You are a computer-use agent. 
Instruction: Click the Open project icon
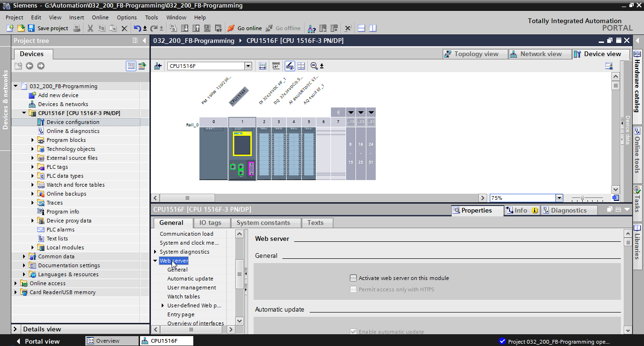[21, 28]
